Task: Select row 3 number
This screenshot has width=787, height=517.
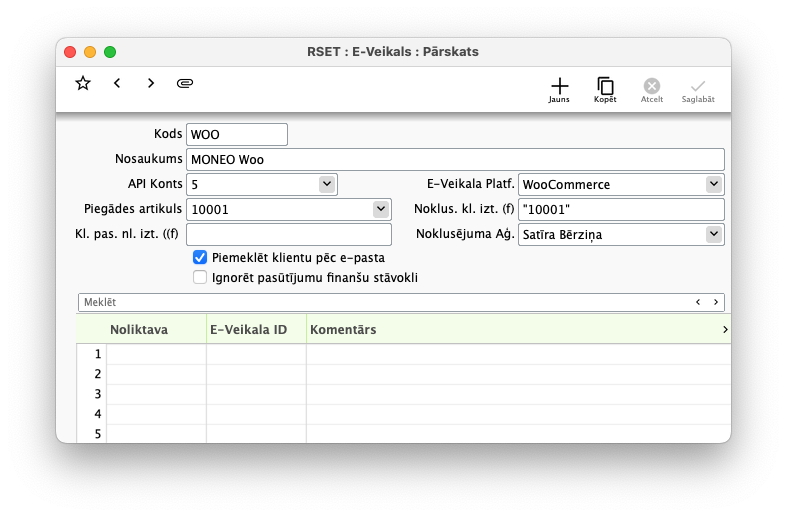Action: click(97, 395)
